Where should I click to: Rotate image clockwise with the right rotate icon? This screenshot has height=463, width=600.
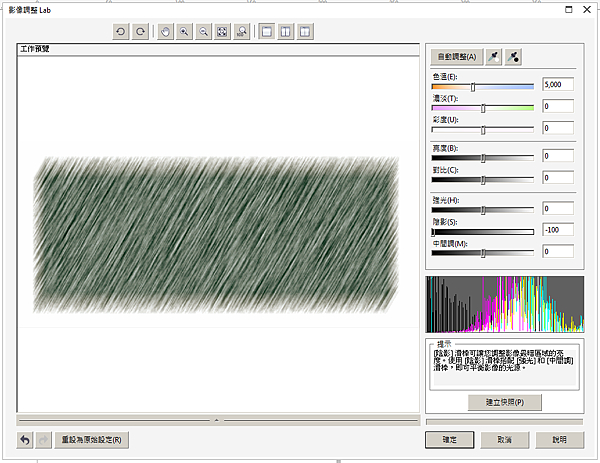141,32
